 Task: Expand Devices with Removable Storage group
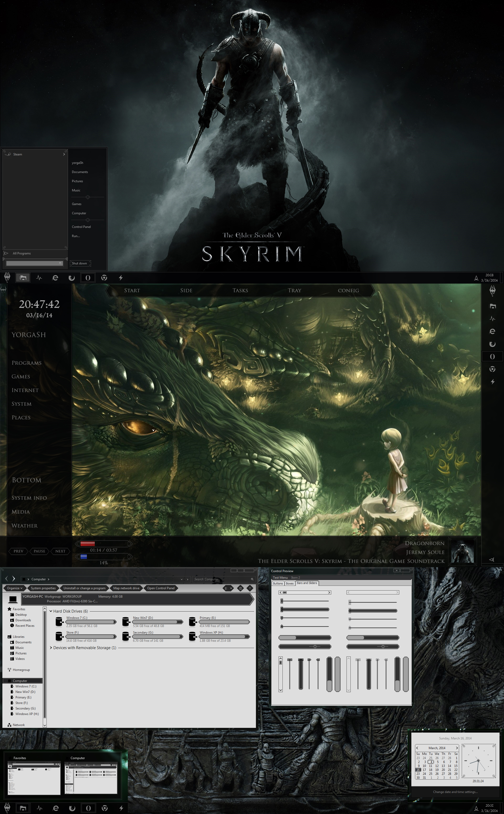[x=51, y=648]
